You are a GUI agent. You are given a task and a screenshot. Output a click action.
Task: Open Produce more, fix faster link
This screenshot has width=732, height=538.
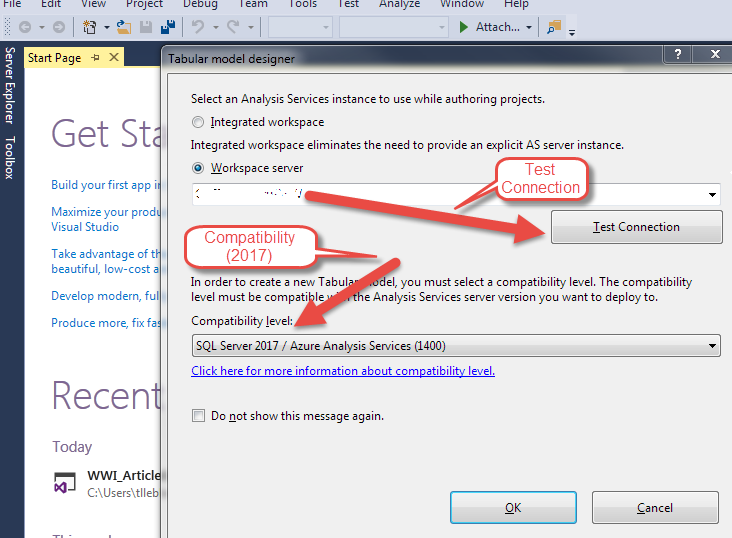(x=106, y=323)
